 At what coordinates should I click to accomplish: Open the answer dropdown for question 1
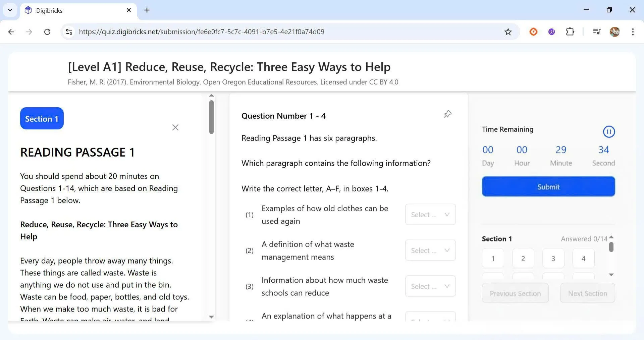click(x=430, y=215)
